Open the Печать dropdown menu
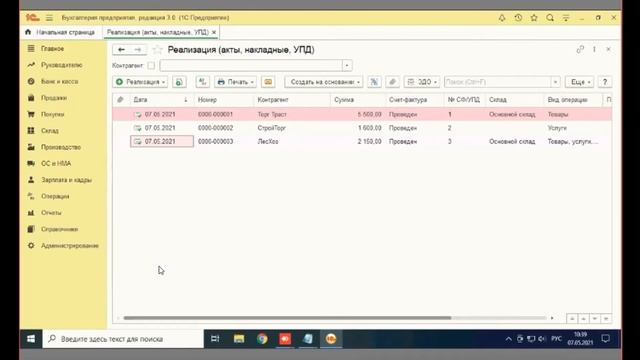This screenshot has height=360, width=640. [x=236, y=82]
